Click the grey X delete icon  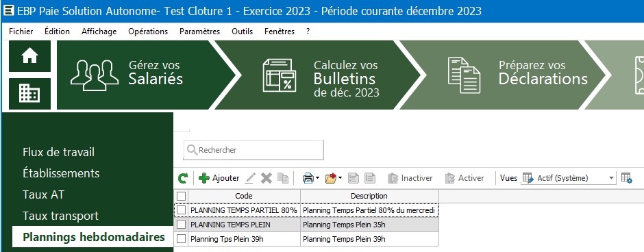click(267, 178)
